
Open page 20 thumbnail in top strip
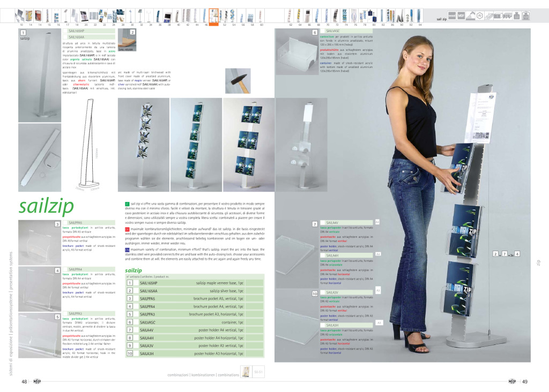pos(84,16)
